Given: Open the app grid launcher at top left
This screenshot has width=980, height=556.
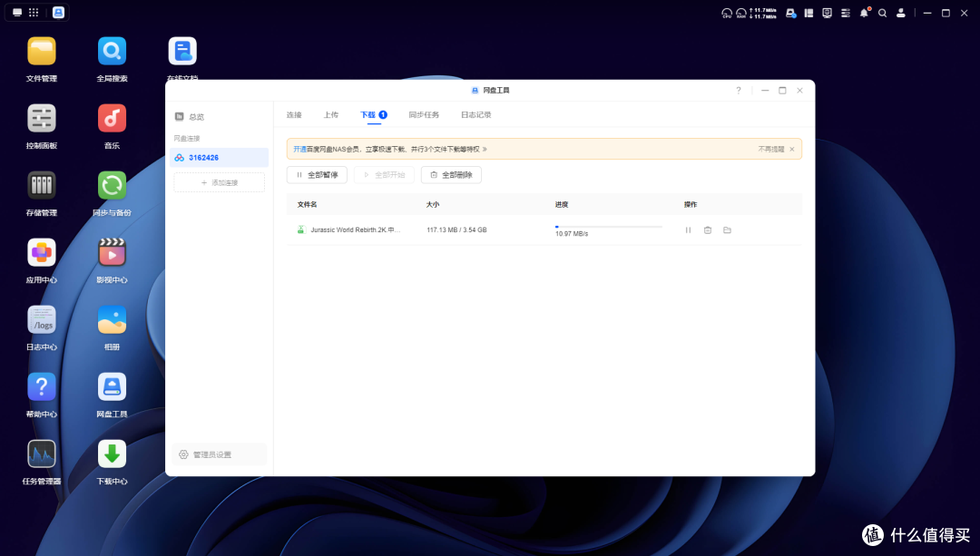Looking at the screenshot, I should tap(34, 13).
